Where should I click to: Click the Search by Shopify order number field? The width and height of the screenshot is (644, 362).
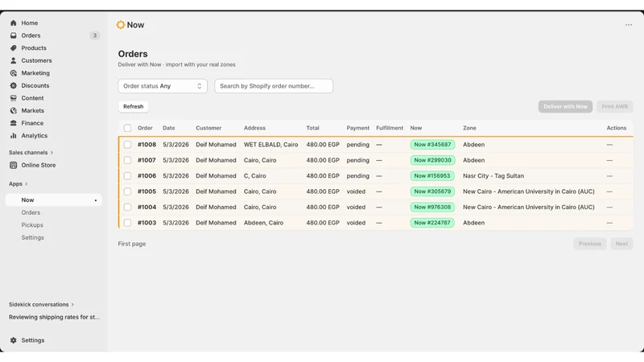pyautogui.click(x=274, y=86)
